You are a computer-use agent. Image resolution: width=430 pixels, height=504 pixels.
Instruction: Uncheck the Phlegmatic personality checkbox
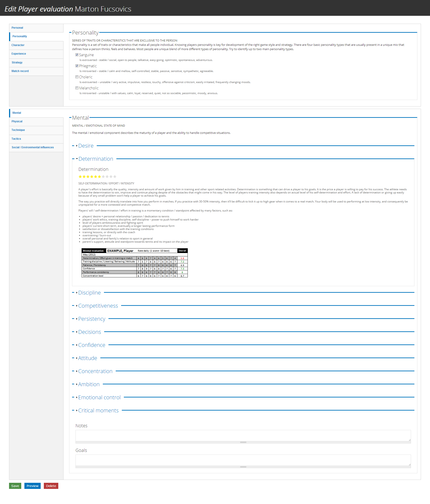click(x=77, y=66)
